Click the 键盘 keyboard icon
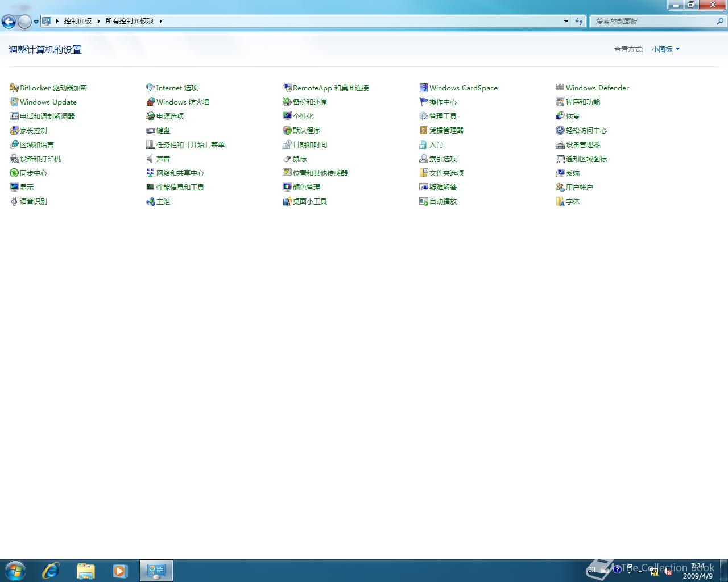 point(151,130)
